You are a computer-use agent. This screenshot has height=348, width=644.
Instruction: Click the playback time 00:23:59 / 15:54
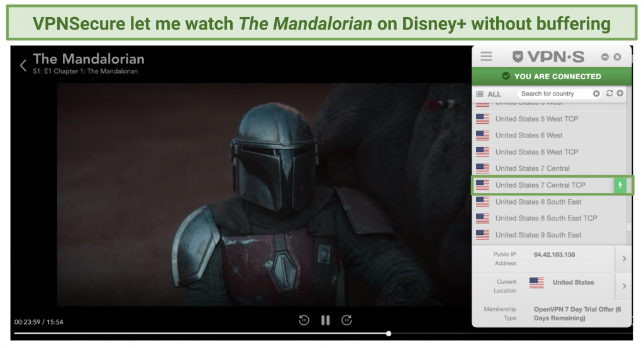coord(38,322)
